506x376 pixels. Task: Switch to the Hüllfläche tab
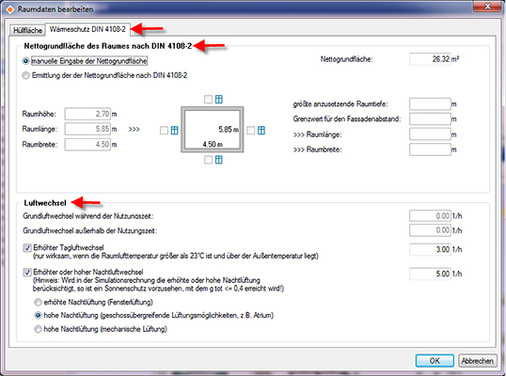(27, 30)
